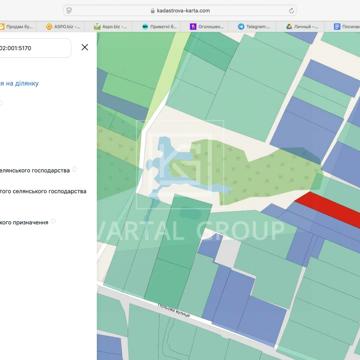Open the "Посилан..." bookmark with blue document icon
The width and height of the screenshot is (360, 360).
[x=347, y=27]
